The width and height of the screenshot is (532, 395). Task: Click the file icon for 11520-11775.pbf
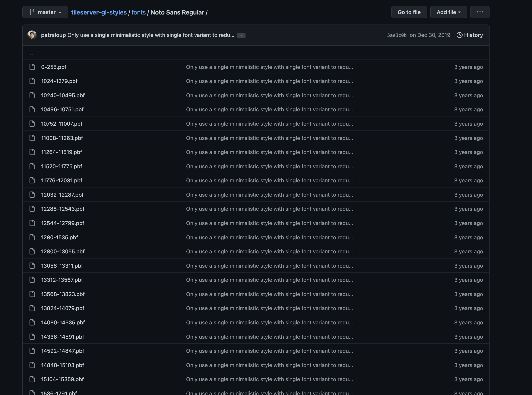(32, 166)
